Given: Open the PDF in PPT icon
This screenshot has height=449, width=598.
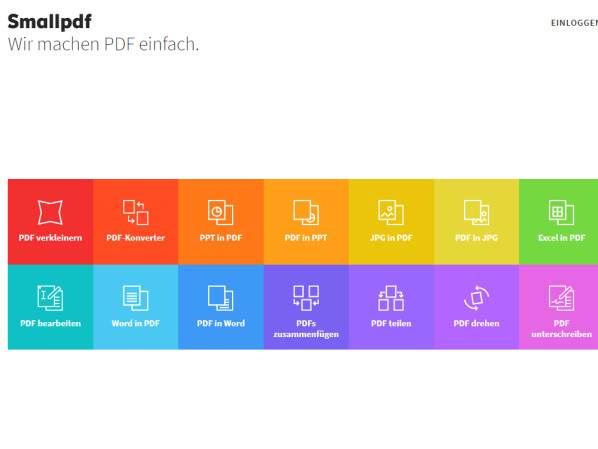Looking at the screenshot, I should tap(306, 212).
